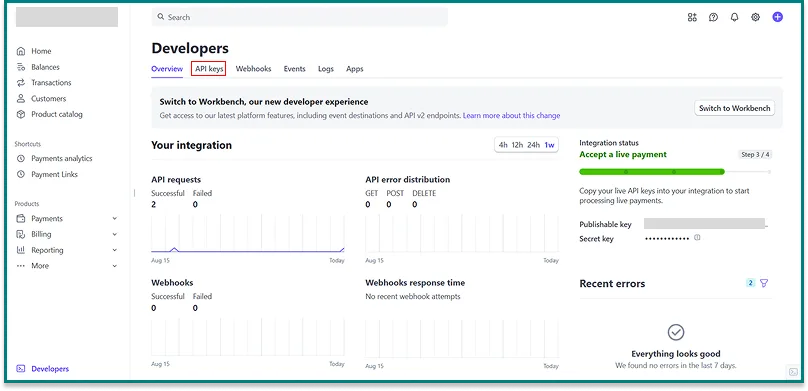Click the Accept a live payment text
Viewport: 808px width, 391px height.
coord(622,155)
